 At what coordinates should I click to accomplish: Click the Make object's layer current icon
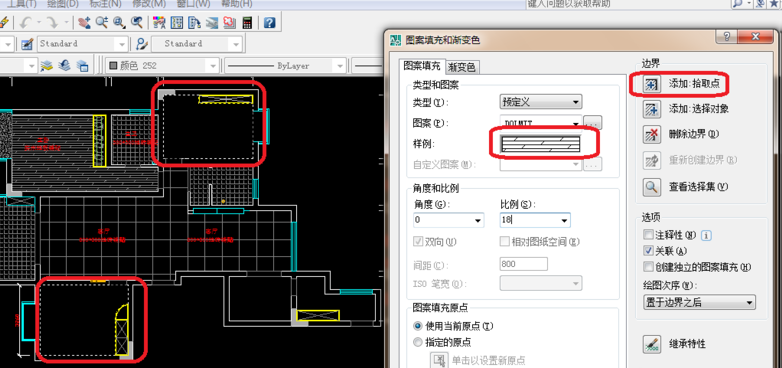[47, 65]
